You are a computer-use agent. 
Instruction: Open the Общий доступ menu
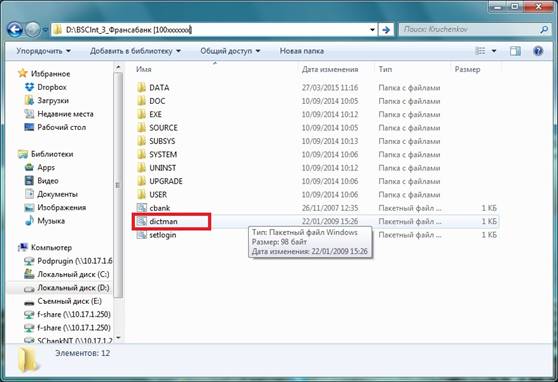pos(230,51)
